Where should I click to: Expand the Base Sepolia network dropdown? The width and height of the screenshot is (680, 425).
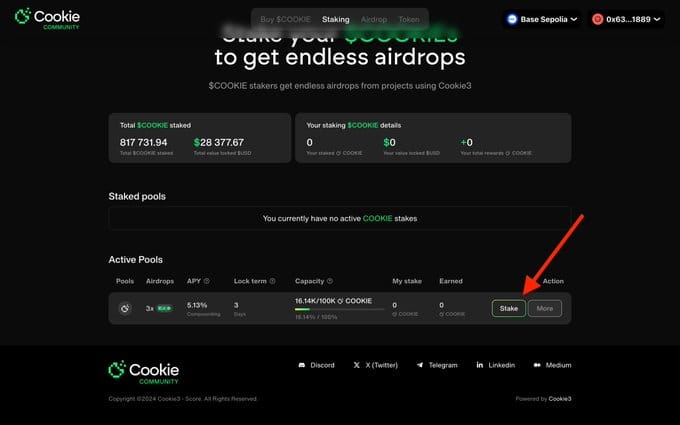542,19
